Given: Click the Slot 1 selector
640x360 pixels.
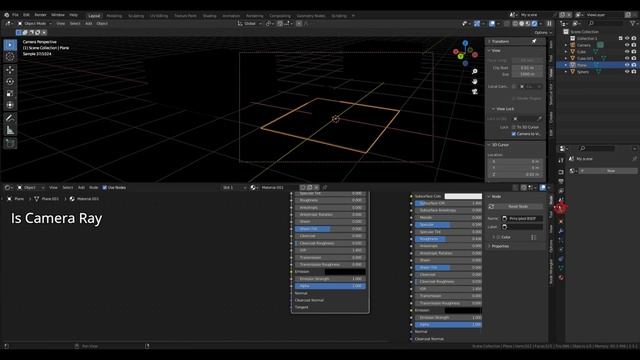Looking at the screenshot, I should tap(234, 188).
